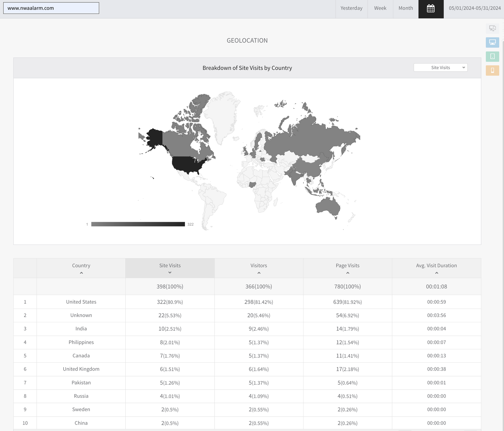Sort by Country column arrow
Image resolution: width=504 pixels, height=431 pixels.
pos(81,273)
